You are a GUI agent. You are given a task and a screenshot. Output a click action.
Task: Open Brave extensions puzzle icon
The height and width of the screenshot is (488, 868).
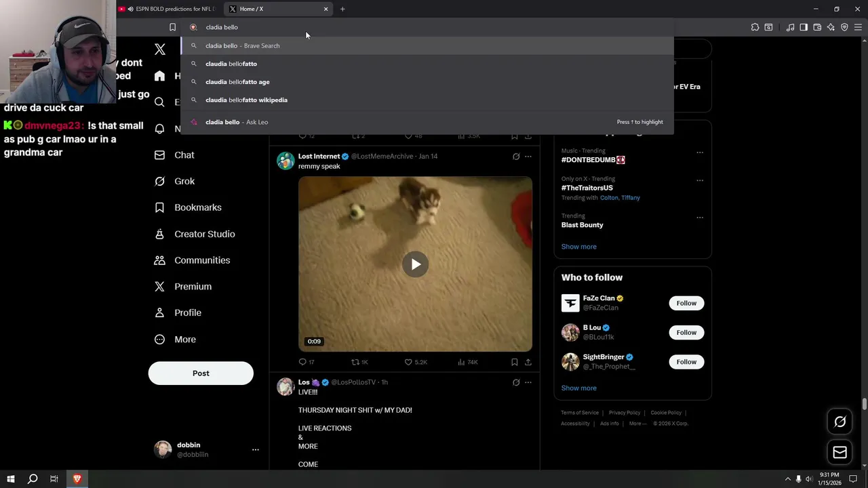[x=755, y=27]
